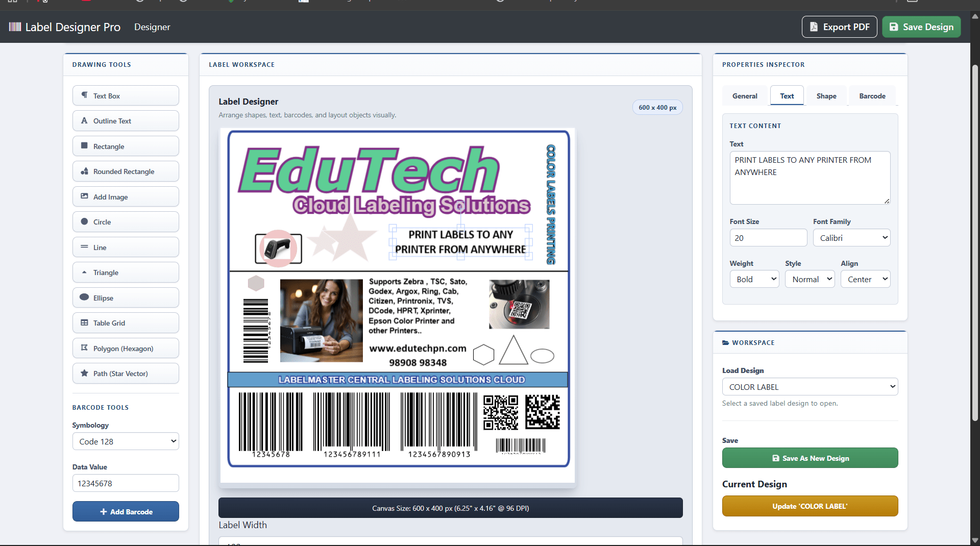Click the Circle tool icon
Image resolution: width=980 pixels, height=546 pixels.
(x=85, y=222)
